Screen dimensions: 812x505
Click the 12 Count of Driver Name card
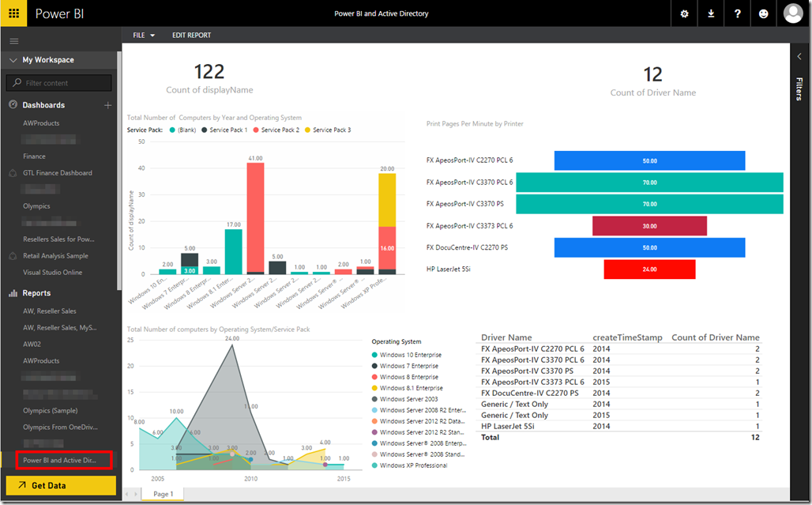coord(652,81)
